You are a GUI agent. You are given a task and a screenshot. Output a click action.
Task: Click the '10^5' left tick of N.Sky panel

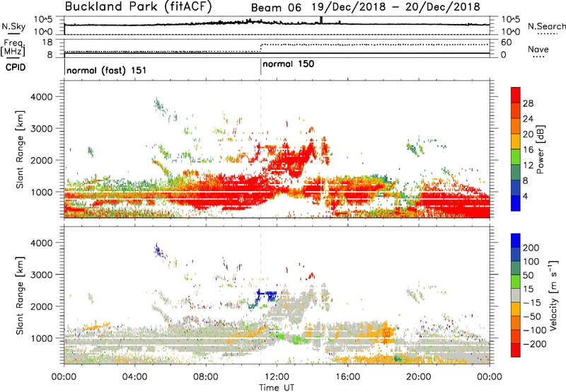[x=43, y=20]
